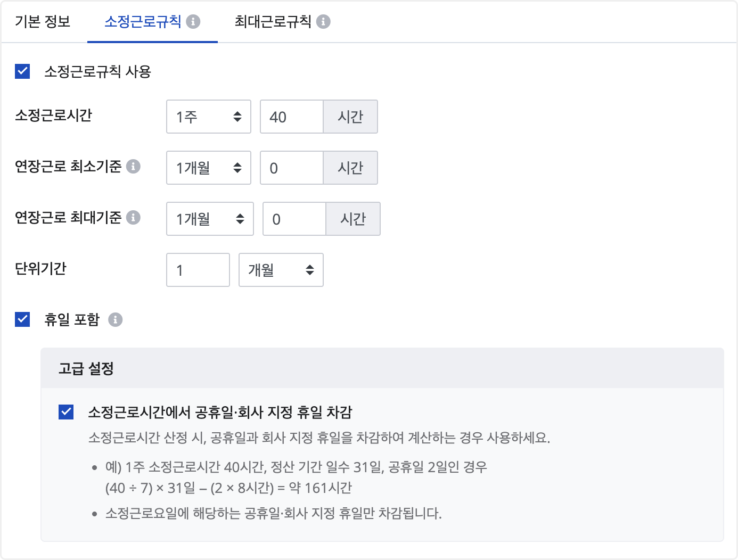The image size is (738, 560).
Task: Select the 소정근로규칙 tab
Action: pyautogui.click(x=143, y=22)
